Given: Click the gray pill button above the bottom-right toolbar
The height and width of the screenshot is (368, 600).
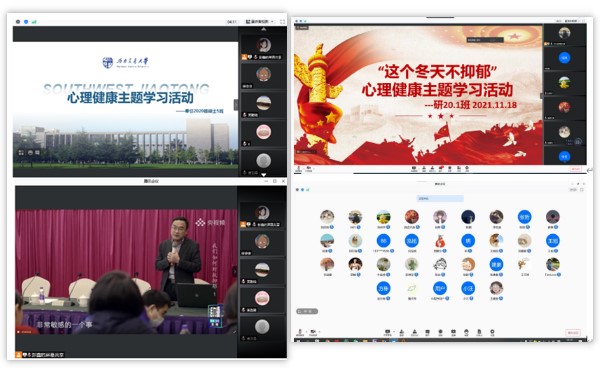Looking at the screenshot, I should [307, 311].
